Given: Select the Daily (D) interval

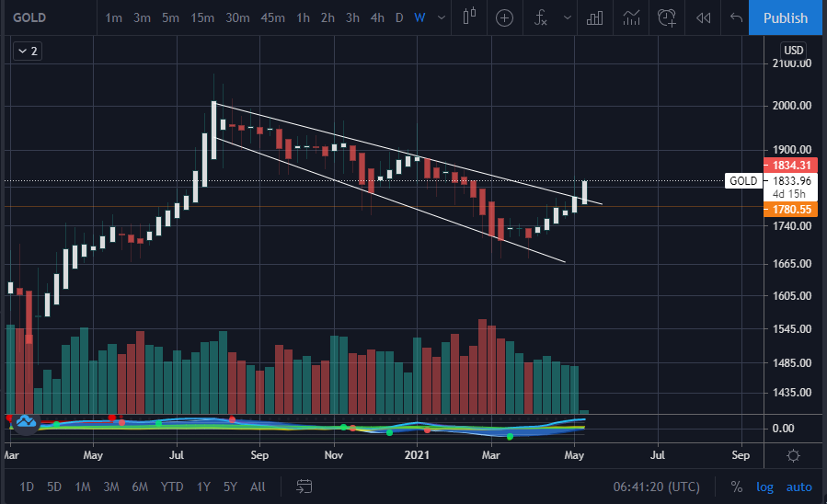Looking at the screenshot, I should pos(399,17).
